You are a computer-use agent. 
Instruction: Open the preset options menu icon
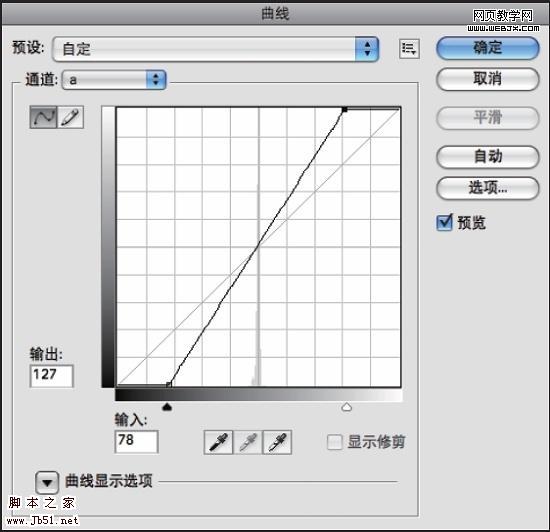[409, 48]
